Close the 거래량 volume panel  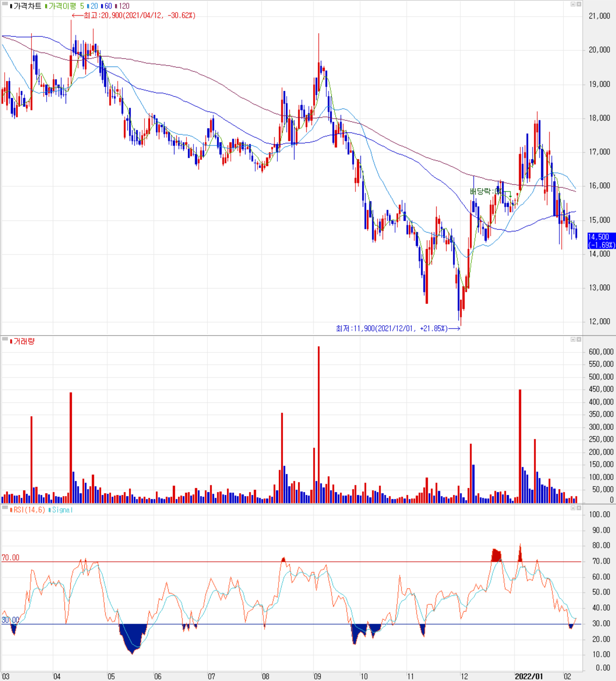[x=579, y=339]
